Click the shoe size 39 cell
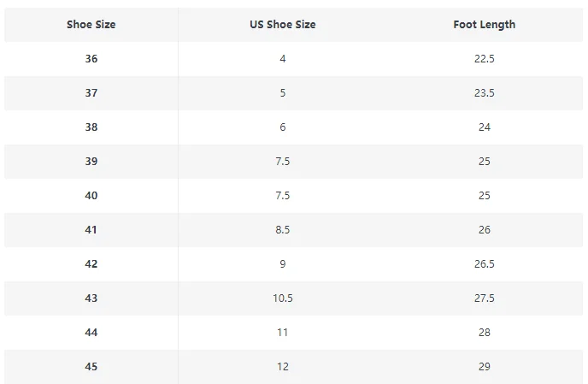The image size is (588, 384). tap(91, 162)
